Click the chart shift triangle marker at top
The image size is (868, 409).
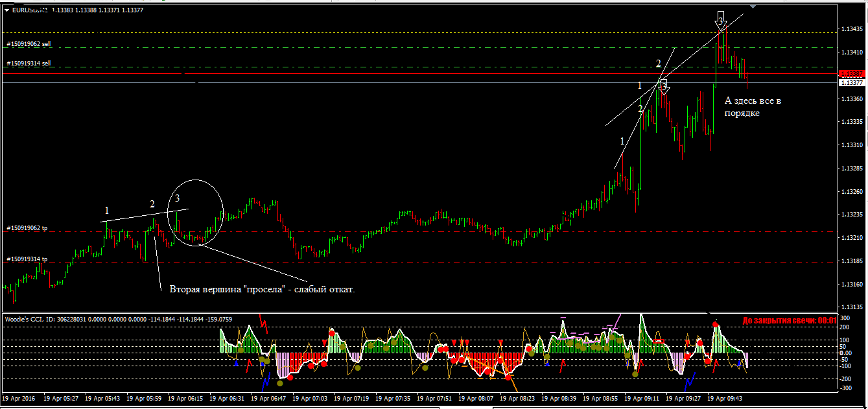pos(753,6)
